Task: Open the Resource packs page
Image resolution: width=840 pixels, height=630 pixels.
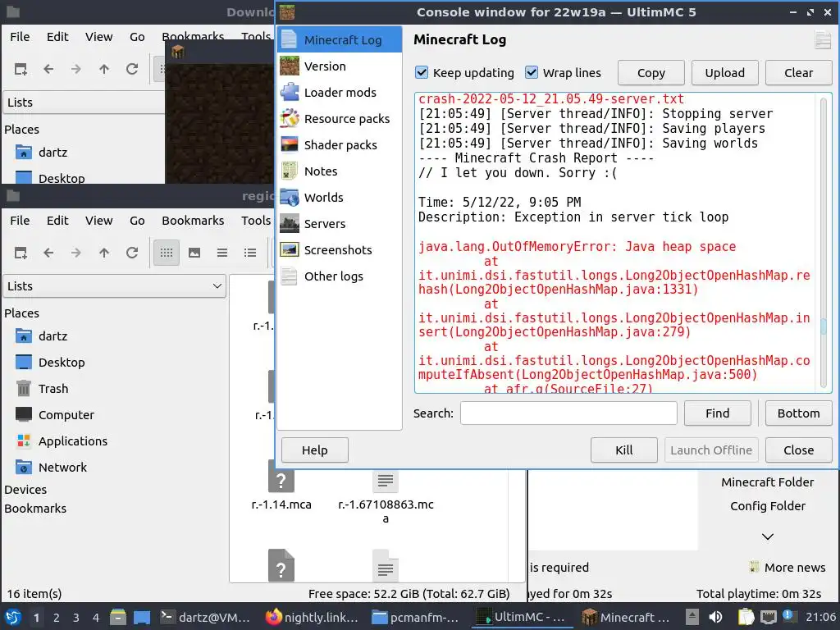Action: (340, 118)
